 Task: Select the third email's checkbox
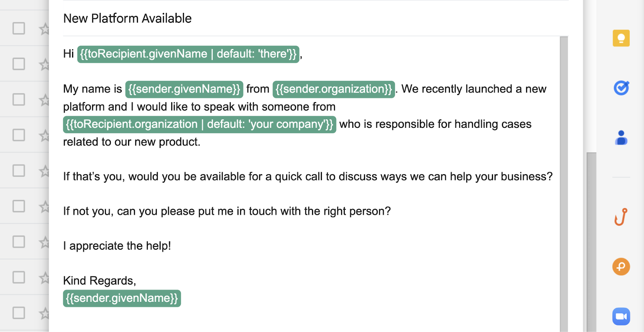pos(18,99)
